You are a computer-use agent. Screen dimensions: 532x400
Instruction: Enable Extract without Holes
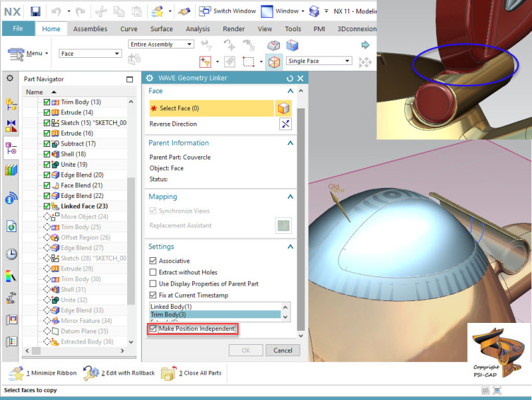point(153,272)
